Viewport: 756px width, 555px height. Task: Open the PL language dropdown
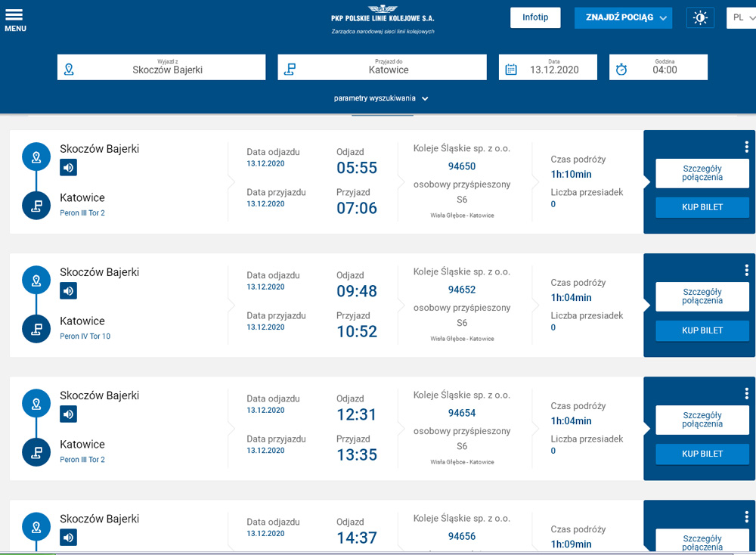741,18
